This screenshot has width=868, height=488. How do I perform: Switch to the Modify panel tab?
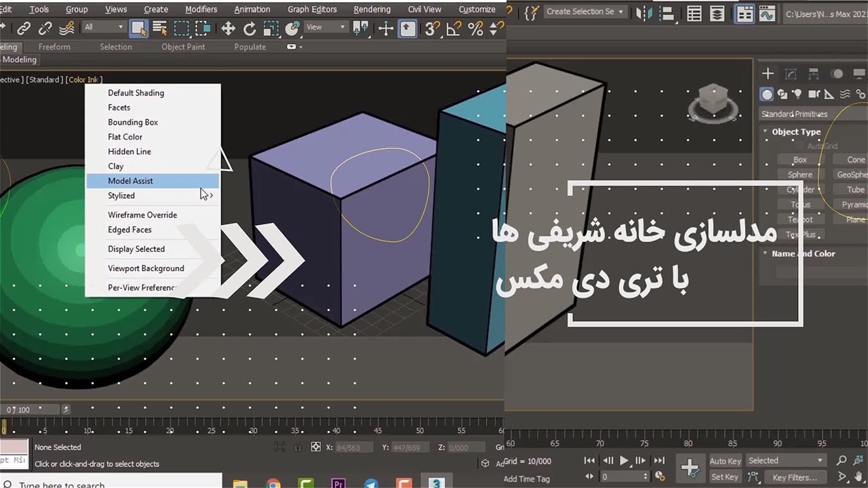791,74
